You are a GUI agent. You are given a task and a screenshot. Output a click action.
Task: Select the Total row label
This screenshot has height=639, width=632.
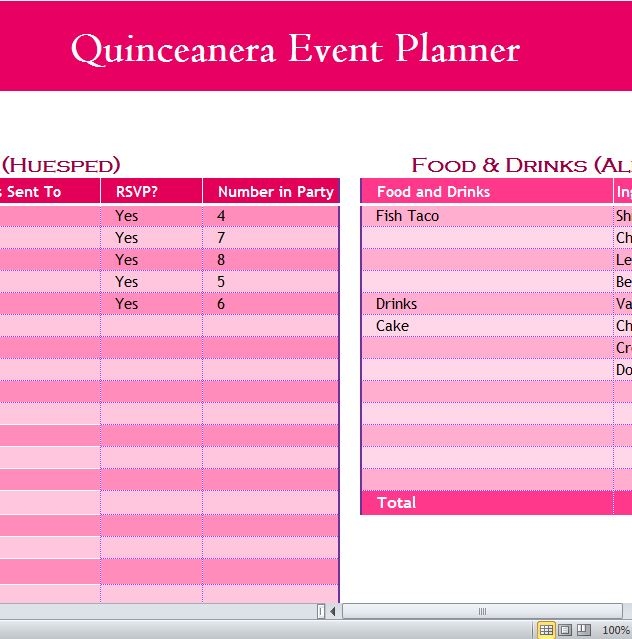[396, 503]
